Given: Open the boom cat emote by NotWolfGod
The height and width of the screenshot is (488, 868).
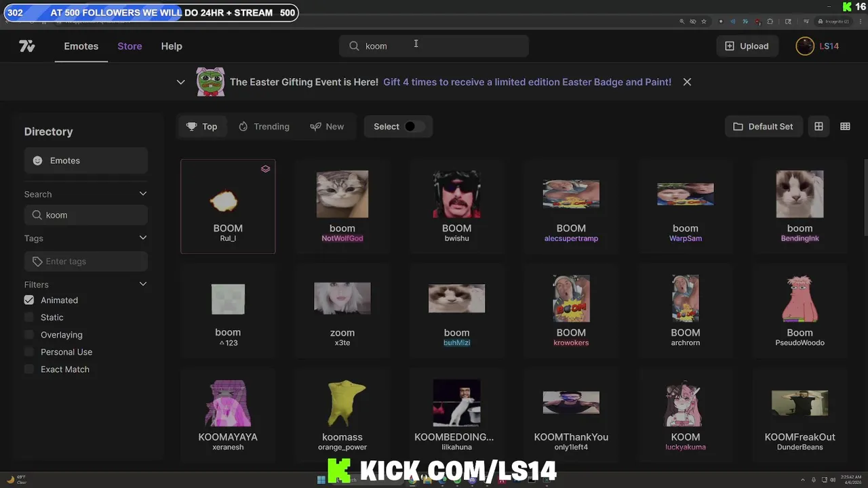Looking at the screenshot, I should tap(342, 207).
